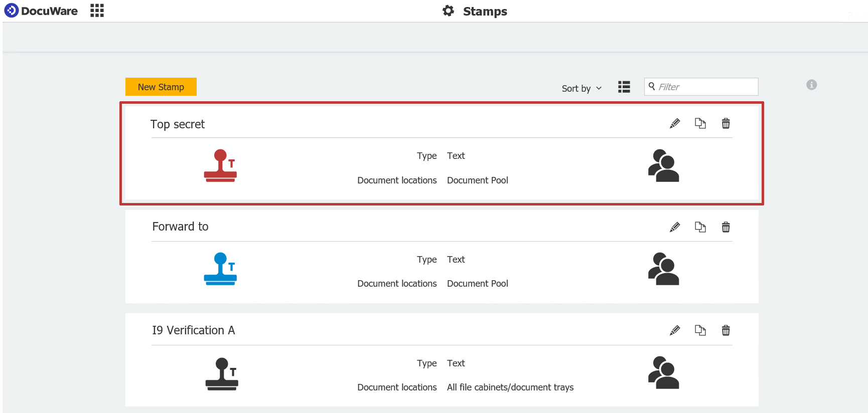Click the users icon for Top secret

tap(663, 165)
